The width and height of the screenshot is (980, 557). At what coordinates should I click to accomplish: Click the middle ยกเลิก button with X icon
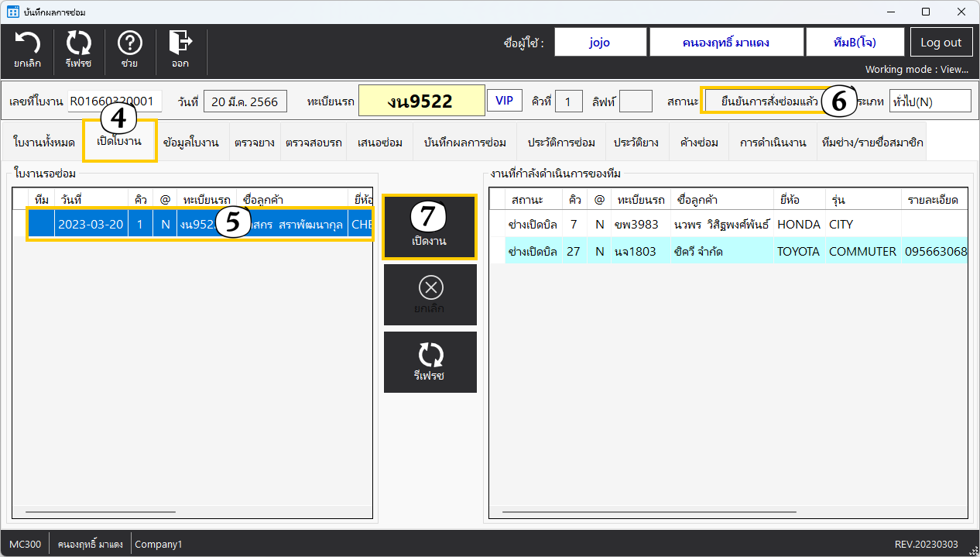click(x=430, y=294)
